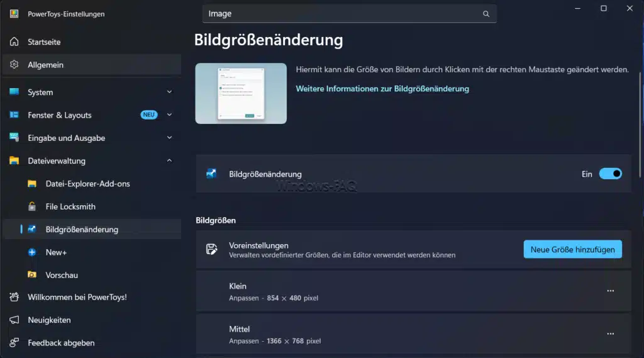
Task: Go to Startseite
Action: tap(92, 42)
